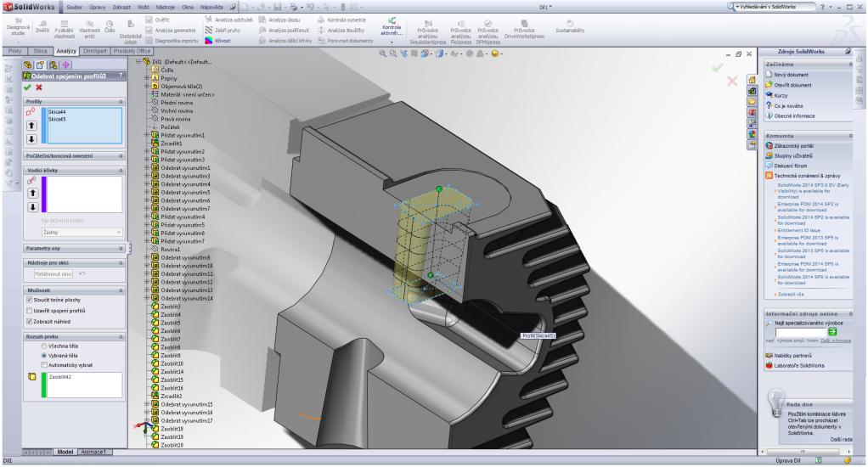868x467 pixels.
Task: Switch to ConfigurationManager tab icon
Action: click(53, 65)
